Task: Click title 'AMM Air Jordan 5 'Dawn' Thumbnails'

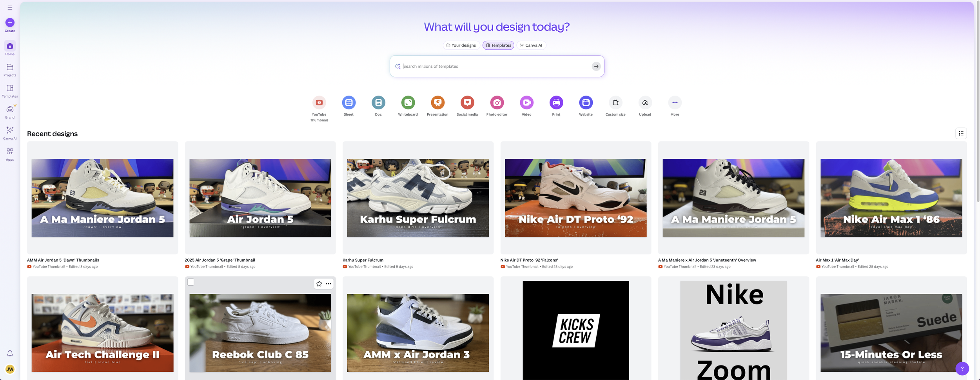Action: 63,260
